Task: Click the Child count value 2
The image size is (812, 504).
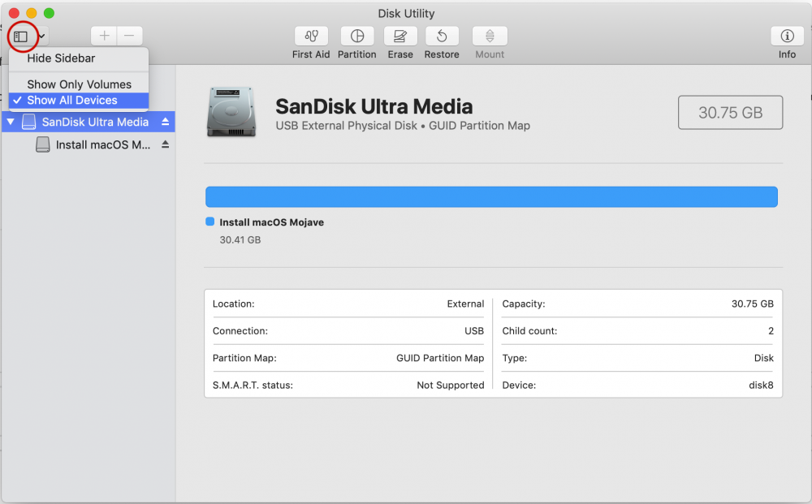Action: coord(771,331)
